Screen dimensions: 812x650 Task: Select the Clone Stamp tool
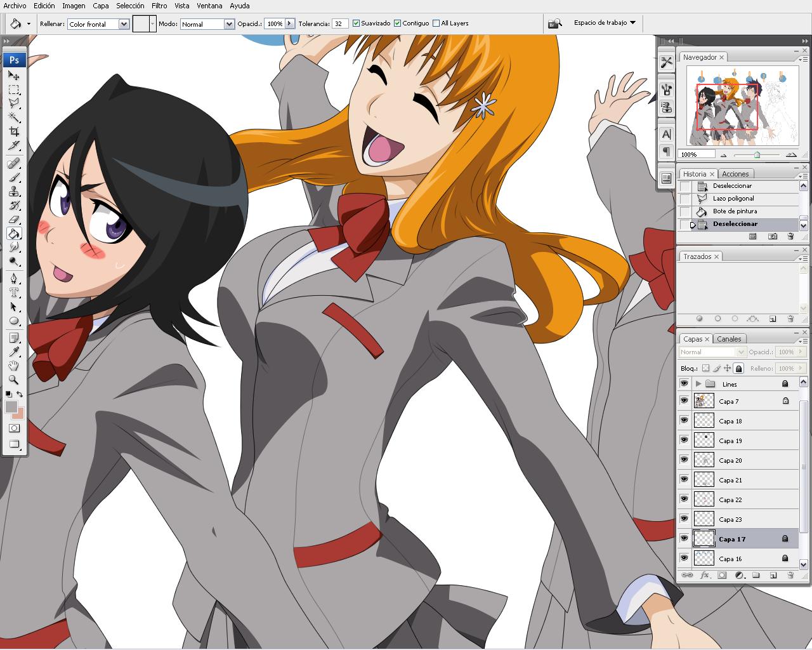click(14, 192)
